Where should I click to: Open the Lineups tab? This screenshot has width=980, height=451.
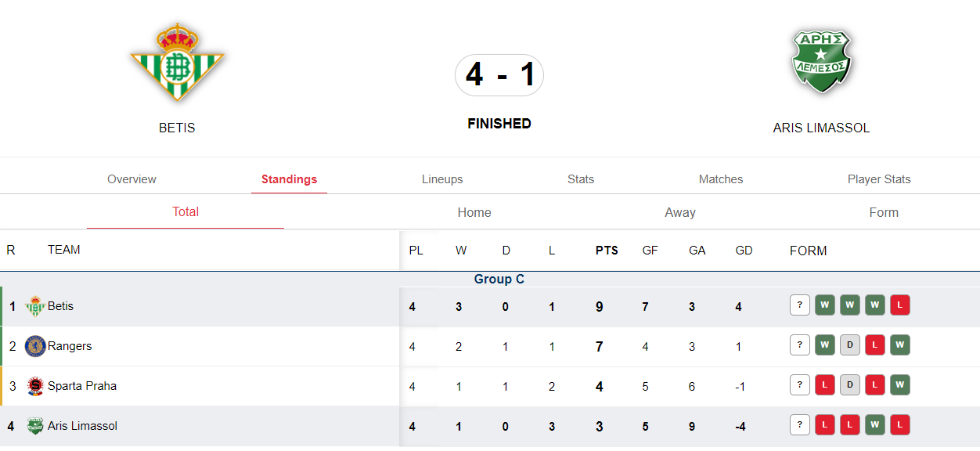(442, 179)
